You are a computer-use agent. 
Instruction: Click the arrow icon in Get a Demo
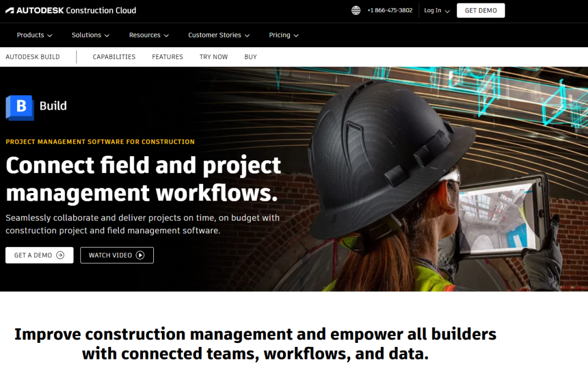[x=60, y=255]
